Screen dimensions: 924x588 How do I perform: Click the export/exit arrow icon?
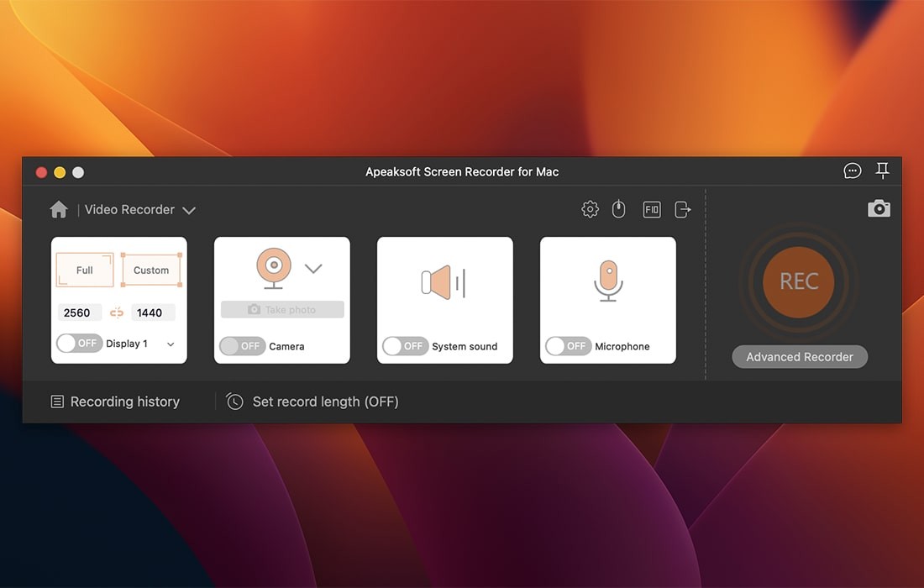point(683,209)
